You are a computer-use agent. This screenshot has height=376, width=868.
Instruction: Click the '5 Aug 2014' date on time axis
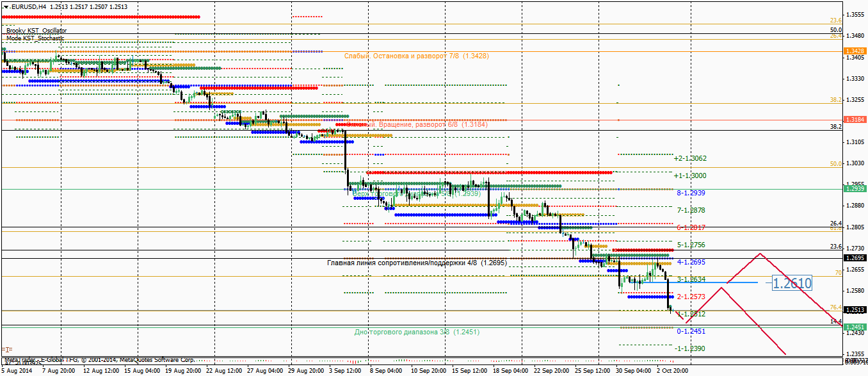point(17,371)
